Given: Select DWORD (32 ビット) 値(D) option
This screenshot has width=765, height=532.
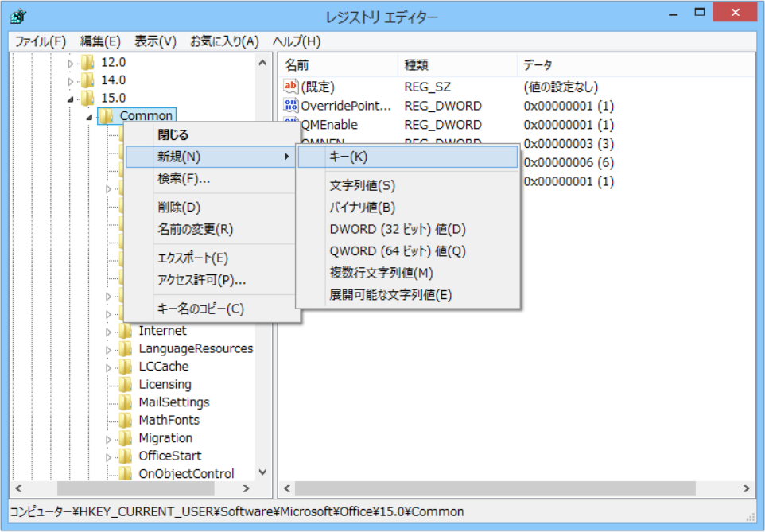Looking at the screenshot, I should 398,229.
